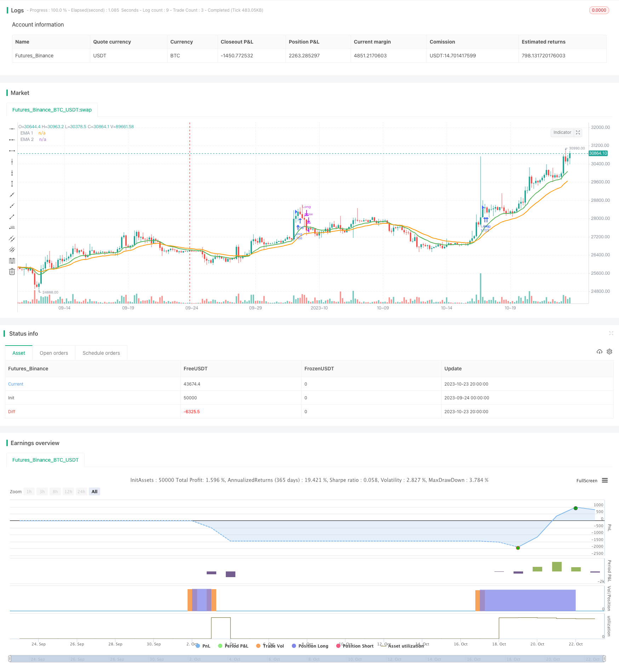Select the price channel line tool

coord(12,239)
